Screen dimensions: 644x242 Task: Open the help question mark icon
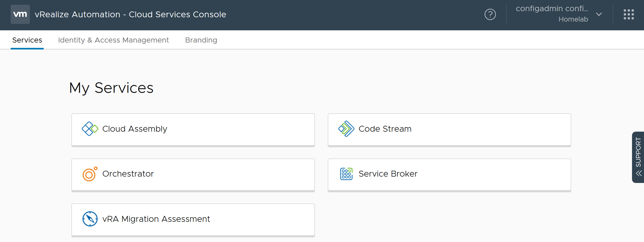490,14
